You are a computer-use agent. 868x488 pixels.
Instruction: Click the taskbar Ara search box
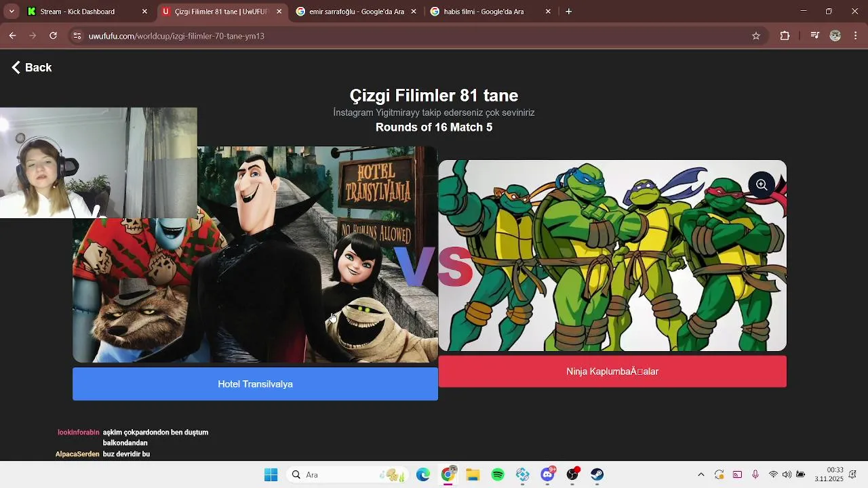(x=348, y=474)
